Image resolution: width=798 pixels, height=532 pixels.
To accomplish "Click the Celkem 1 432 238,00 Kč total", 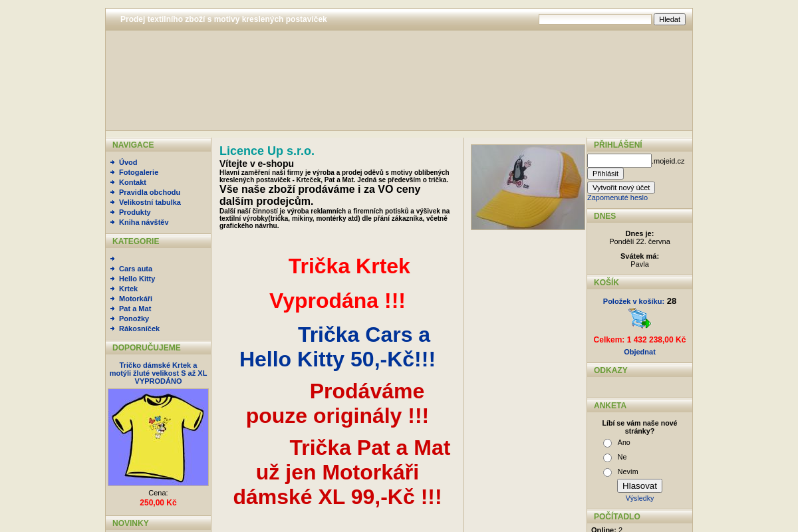I will 640,340.
